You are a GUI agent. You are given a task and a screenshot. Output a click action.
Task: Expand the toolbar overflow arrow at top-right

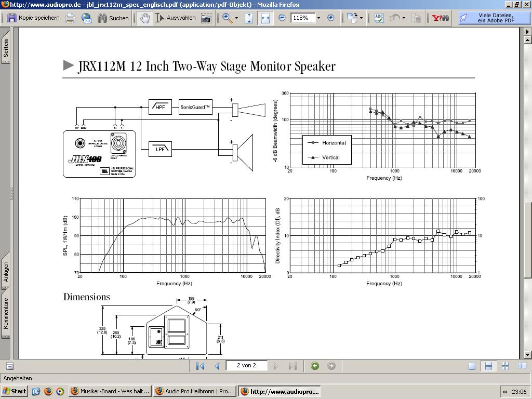coord(527,32)
